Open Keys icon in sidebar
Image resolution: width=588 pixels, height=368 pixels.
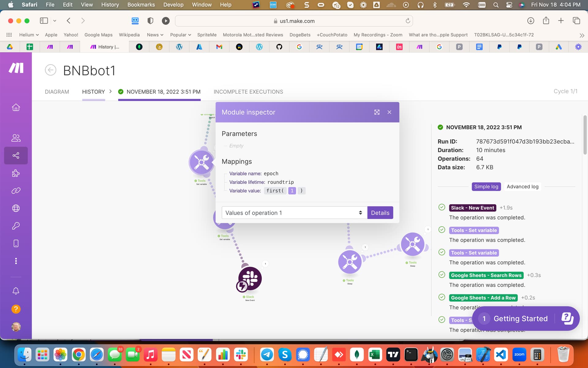coord(16,226)
